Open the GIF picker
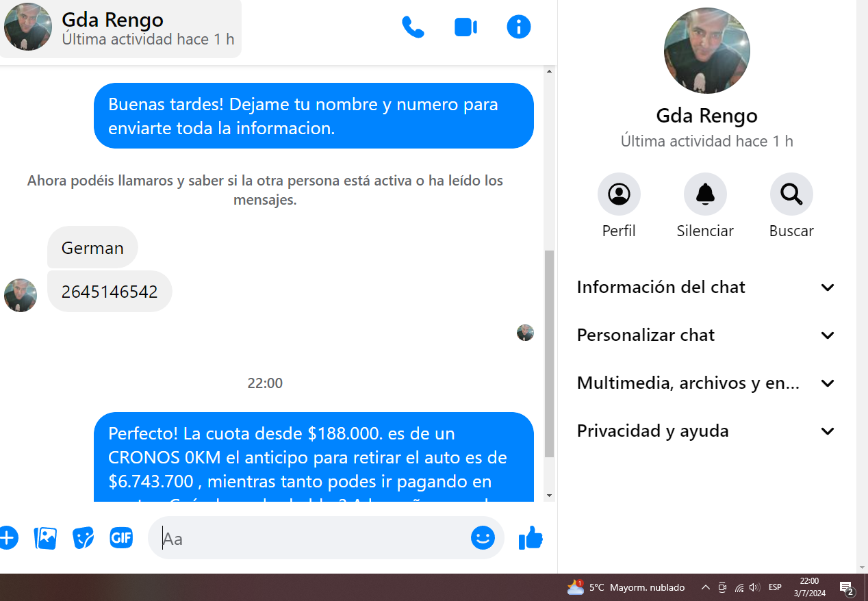This screenshot has width=868, height=601. tap(121, 538)
